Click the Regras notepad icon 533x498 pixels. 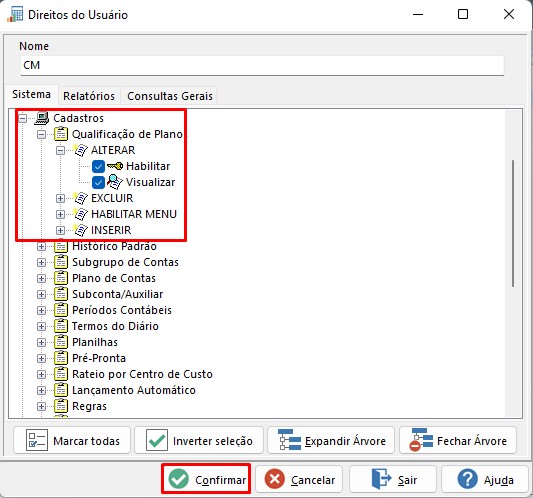tap(61, 406)
